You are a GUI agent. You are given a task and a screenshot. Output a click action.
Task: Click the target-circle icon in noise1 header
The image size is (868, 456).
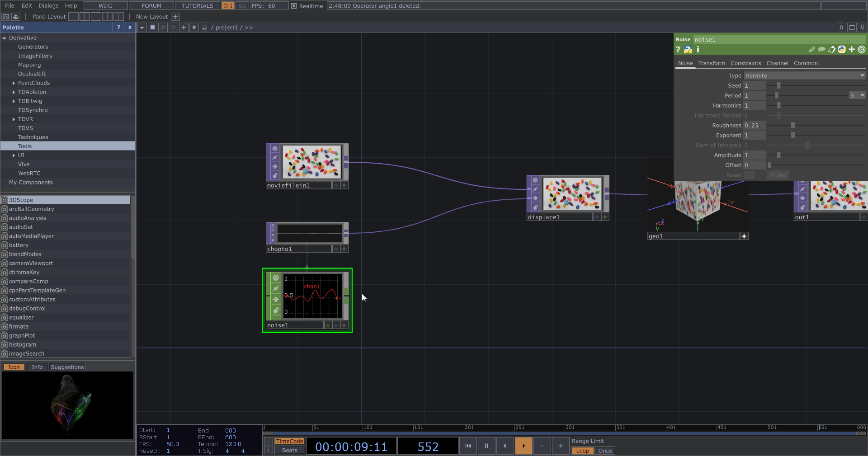[x=862, y=50]
